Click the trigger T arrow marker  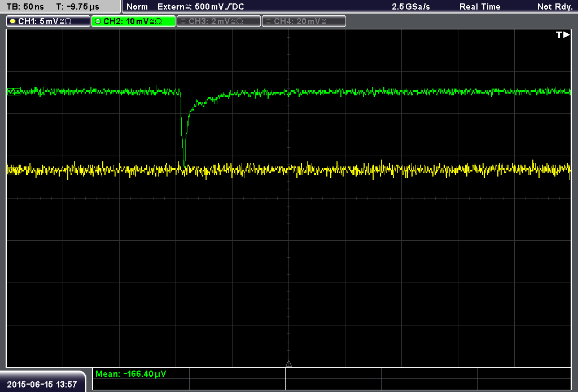point(563,34)
